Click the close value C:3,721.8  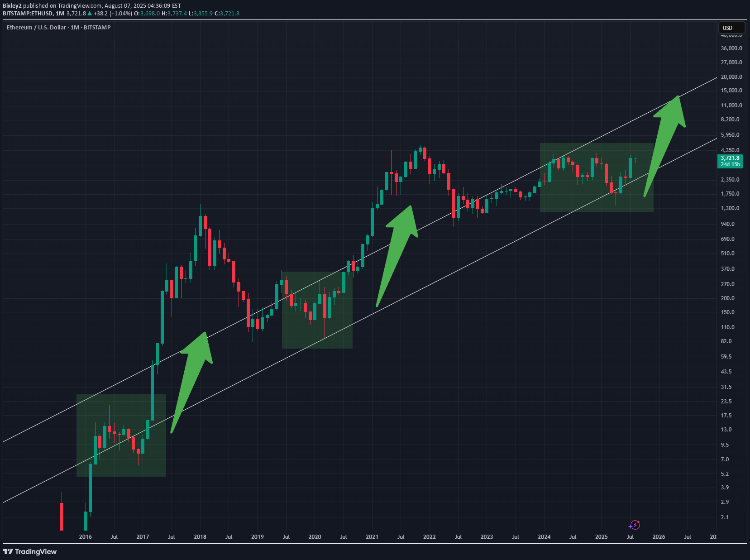coord(227,14)
